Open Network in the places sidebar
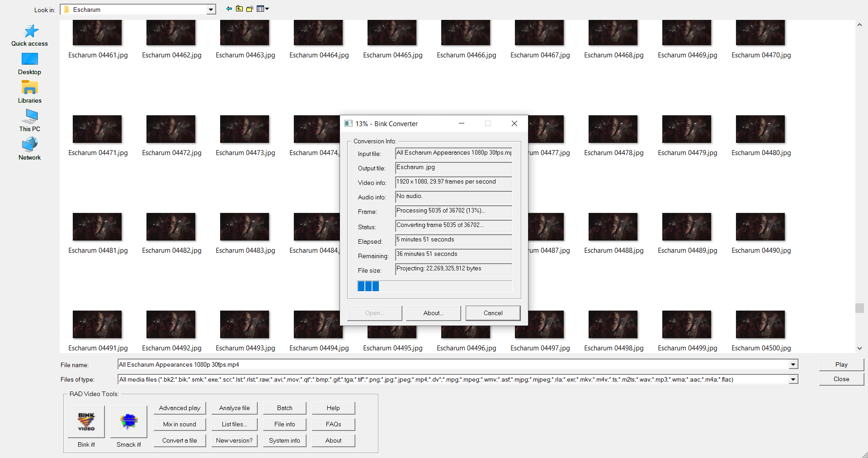Viewport: 868px width, 458px height. pos(29,149)
